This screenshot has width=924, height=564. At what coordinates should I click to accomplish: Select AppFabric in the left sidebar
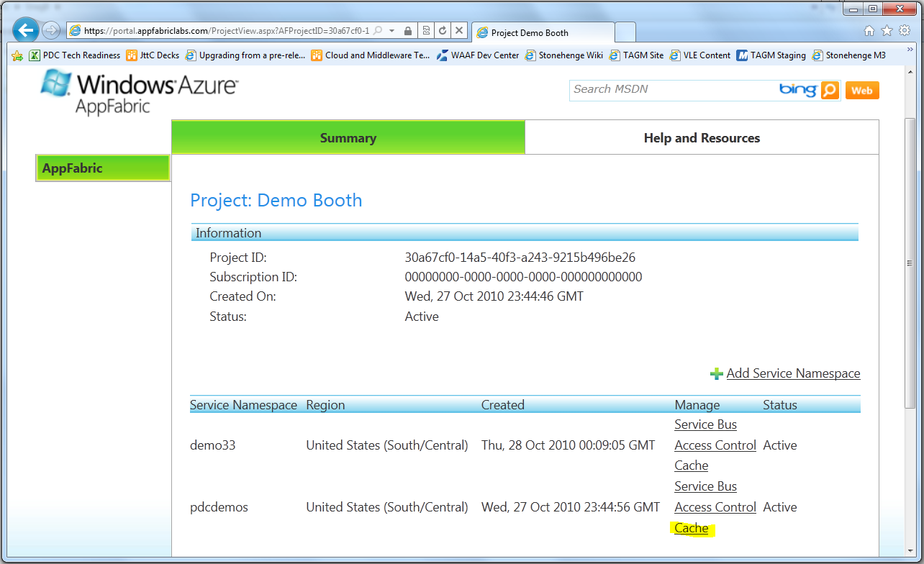103,168
